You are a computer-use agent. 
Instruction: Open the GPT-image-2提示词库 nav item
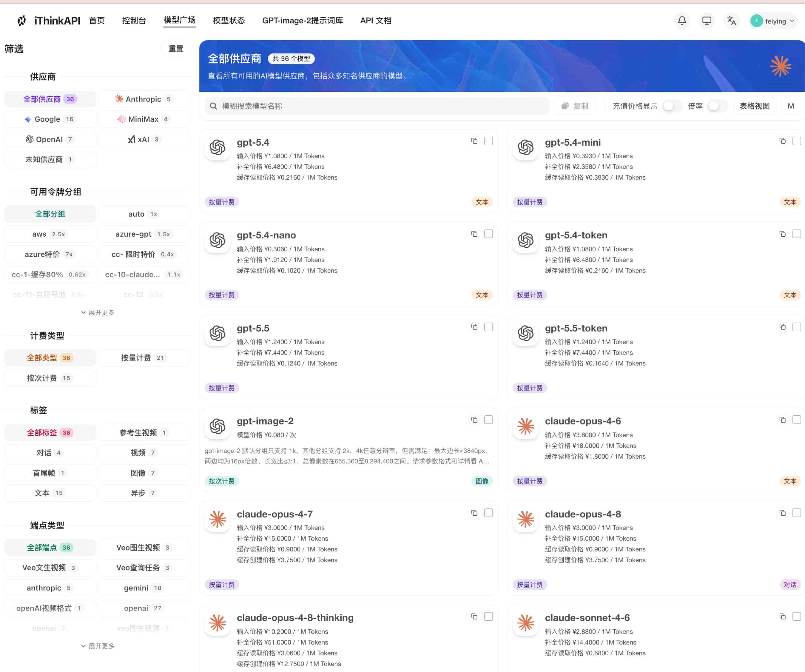tap(303, 21)
